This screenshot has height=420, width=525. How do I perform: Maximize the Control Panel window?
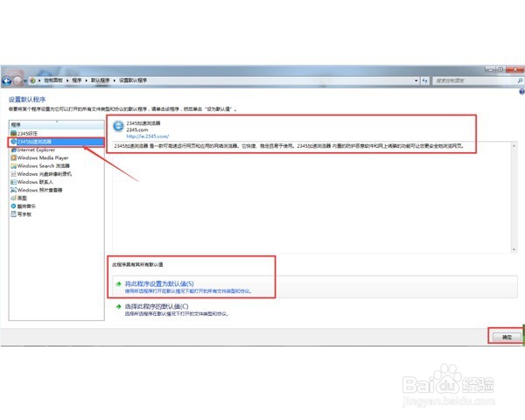(500, 70)
